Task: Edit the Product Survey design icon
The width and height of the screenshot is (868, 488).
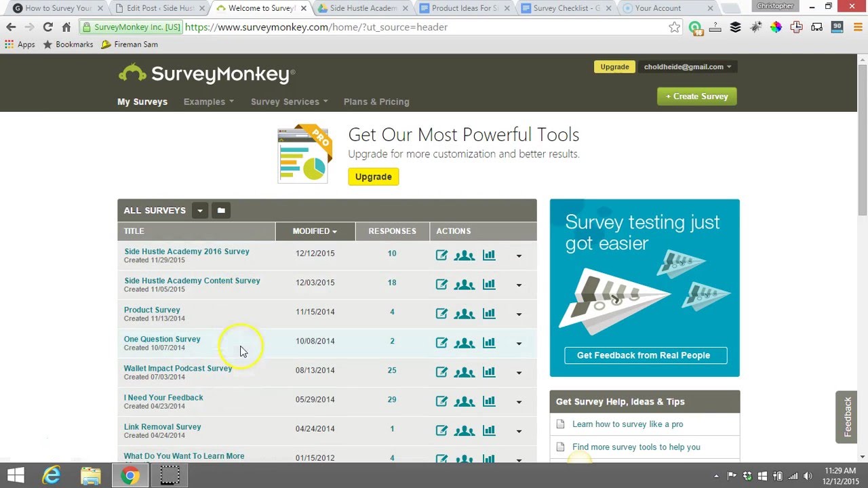Action: [x=441, y=314]
